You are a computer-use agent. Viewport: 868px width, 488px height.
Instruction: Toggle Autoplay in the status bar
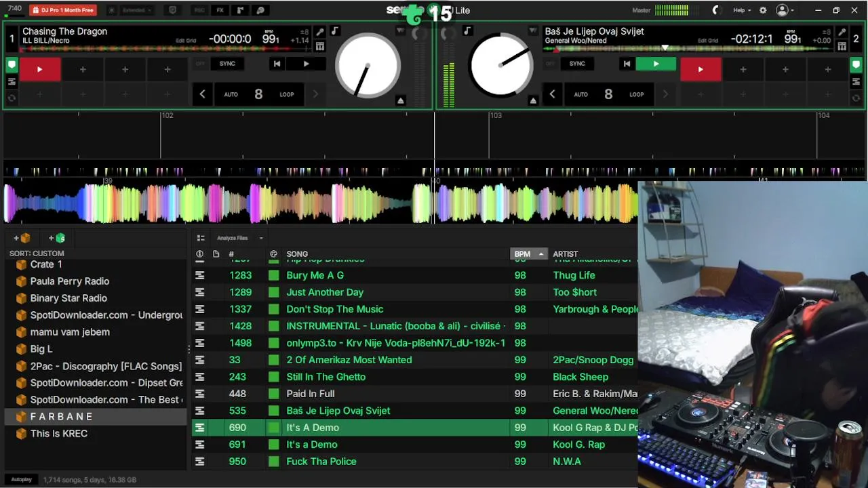tap(21, 480)
